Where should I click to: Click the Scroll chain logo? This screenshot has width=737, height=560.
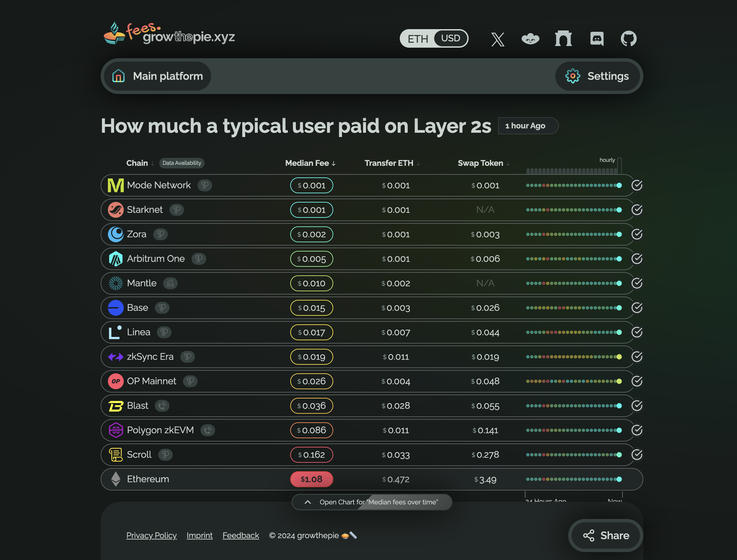pos(116,455)
